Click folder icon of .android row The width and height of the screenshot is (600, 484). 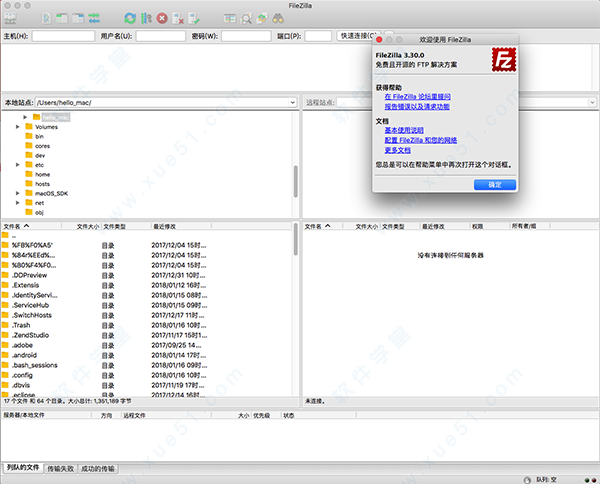click(x=5, y=355)
